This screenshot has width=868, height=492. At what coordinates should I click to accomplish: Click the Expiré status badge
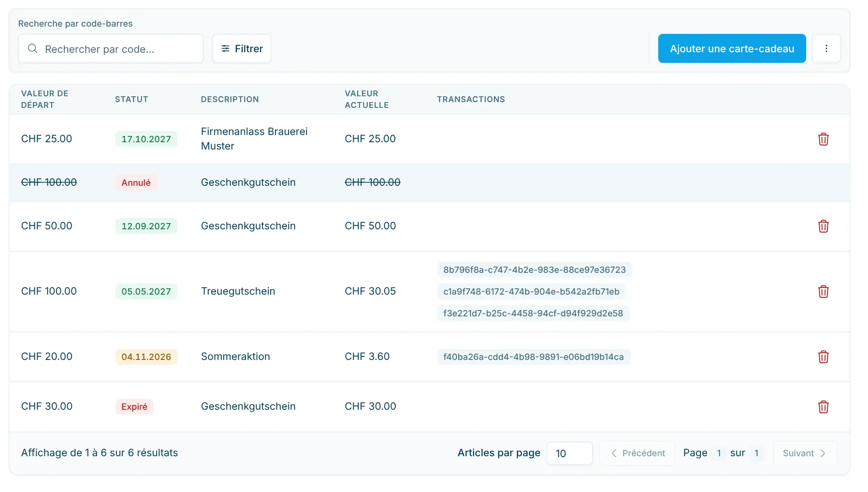[134, 407]
